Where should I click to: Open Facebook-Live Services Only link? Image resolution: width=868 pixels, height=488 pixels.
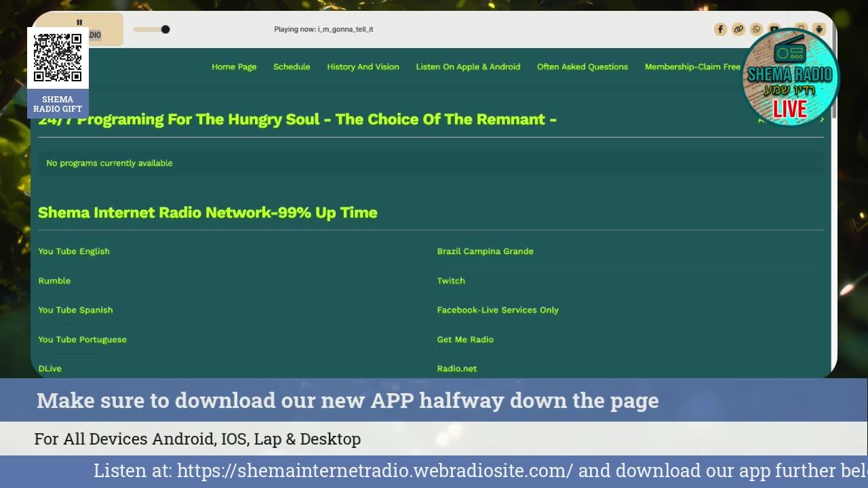498,310
